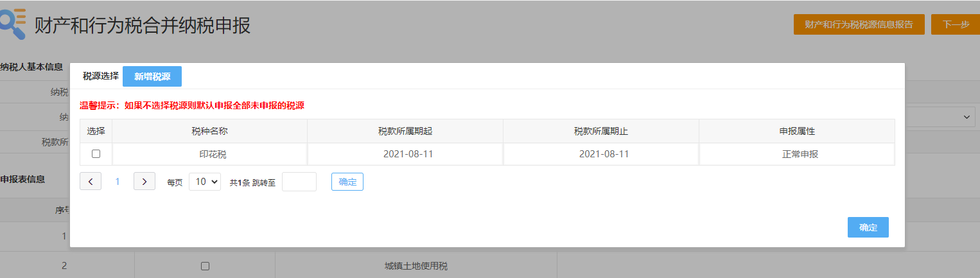The width and height of the screenshot is (980, 278).
Task: Switch to the 税源选择 tab
Action: tap(101, 76)
